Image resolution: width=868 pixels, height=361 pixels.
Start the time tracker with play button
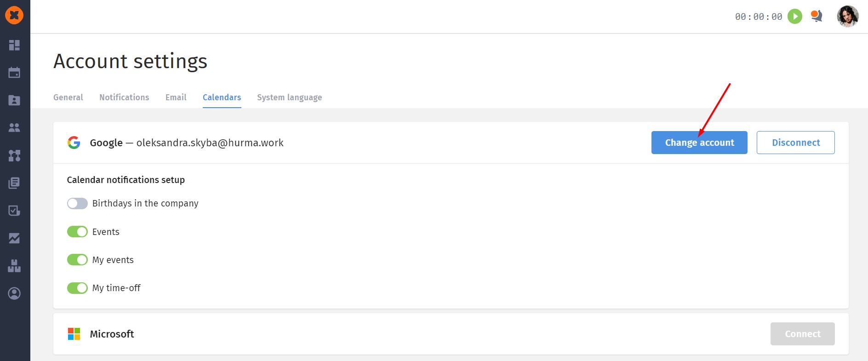coord(795,17)
